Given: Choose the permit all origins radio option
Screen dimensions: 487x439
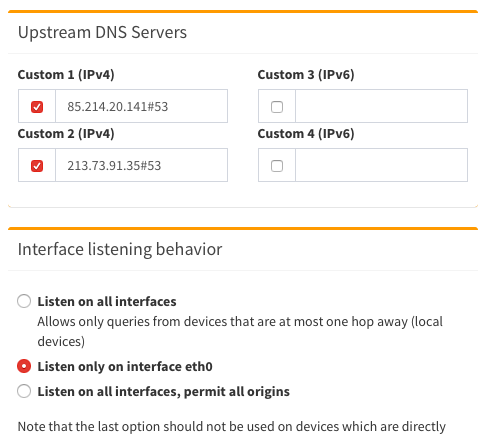Looking at the screenshot, I should point(24,391).
